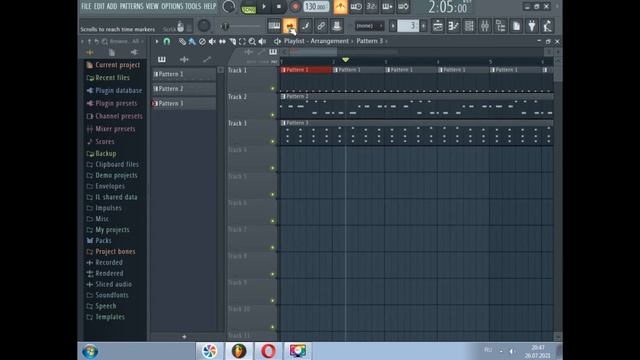Click the browser search magnifier icon
The width and height of the screenshot is (640, 360).
pos(105,41)
